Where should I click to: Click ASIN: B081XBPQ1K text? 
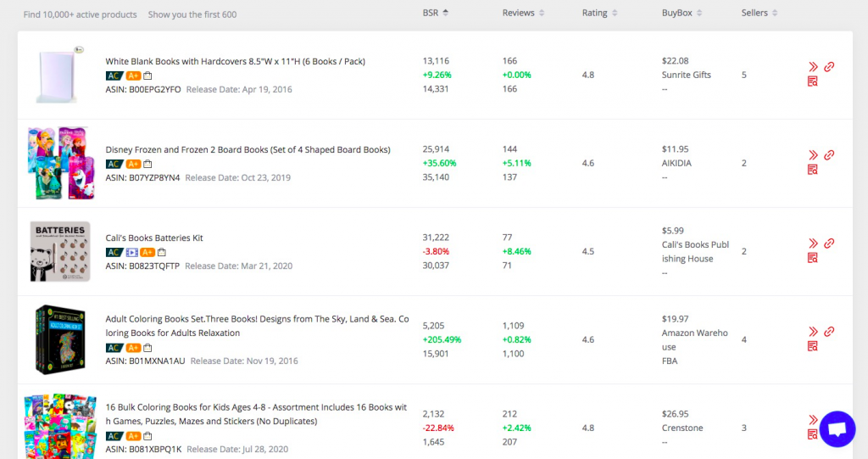[143, 449]
